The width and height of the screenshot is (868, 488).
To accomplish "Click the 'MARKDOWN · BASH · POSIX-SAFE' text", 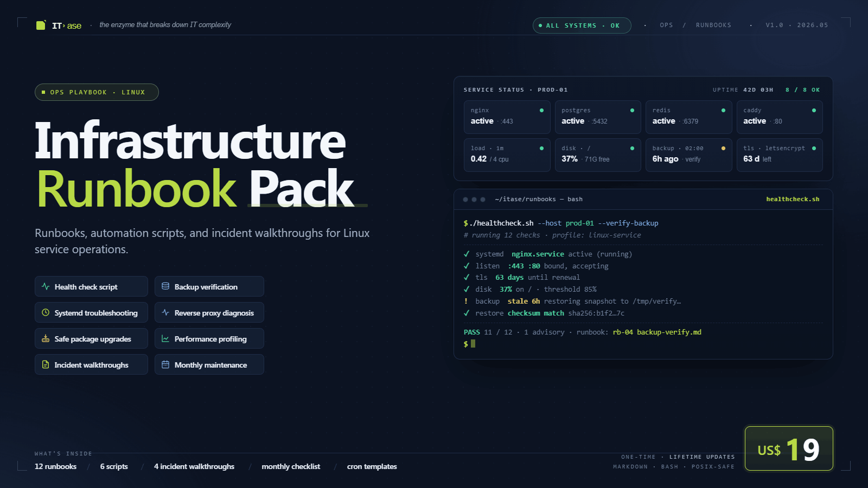I will point(674,467).
